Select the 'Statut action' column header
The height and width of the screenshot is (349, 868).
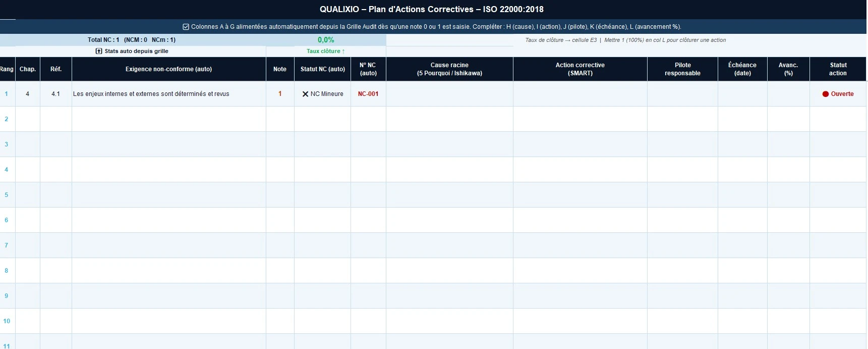(x=838, y=69)
